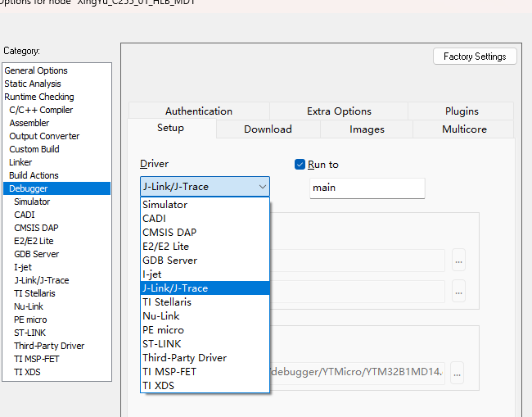Toggle the Run to checkbox

click(x=300, y=165)
